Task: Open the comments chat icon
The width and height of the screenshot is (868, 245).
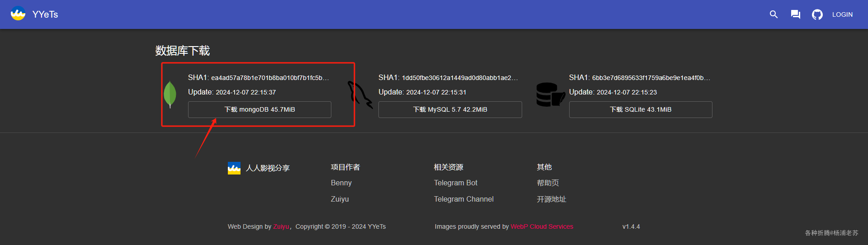Action: (795, 14)
